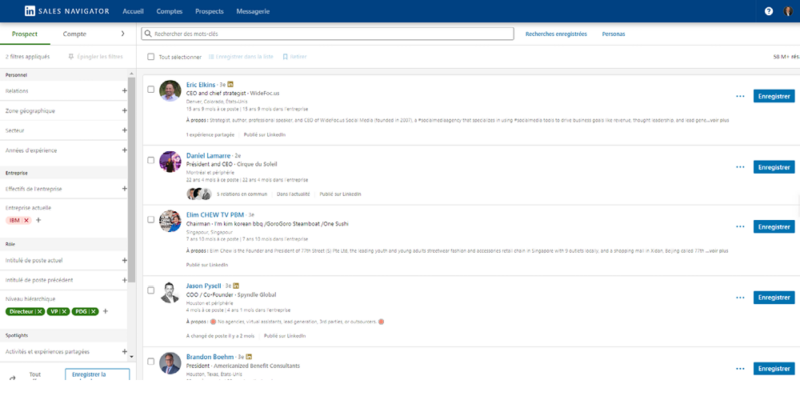Expand the Relations filter

point(124,90)
